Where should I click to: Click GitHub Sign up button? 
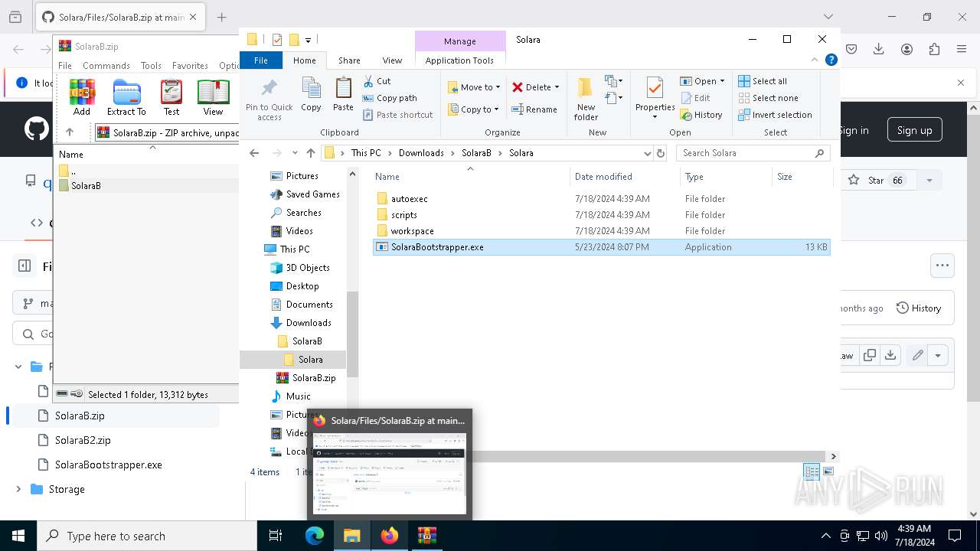click(x=914, y=130)
